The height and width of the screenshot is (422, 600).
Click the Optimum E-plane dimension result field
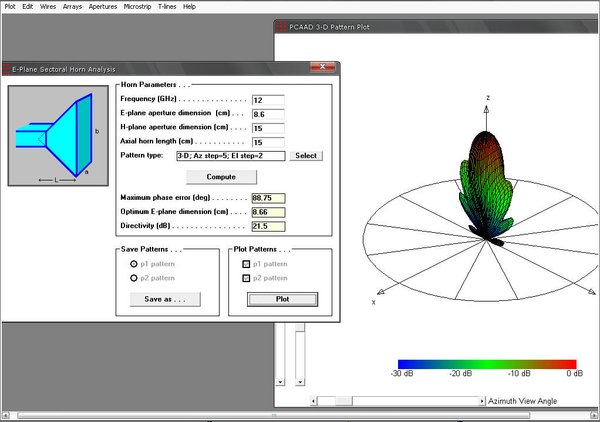(x=268, y=212)
